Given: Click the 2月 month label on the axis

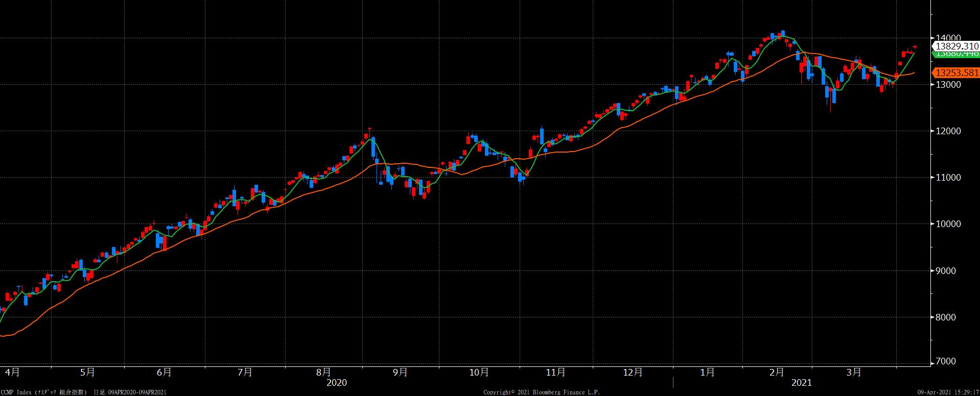Looking at the screenshot, I should tap(777, 372).
